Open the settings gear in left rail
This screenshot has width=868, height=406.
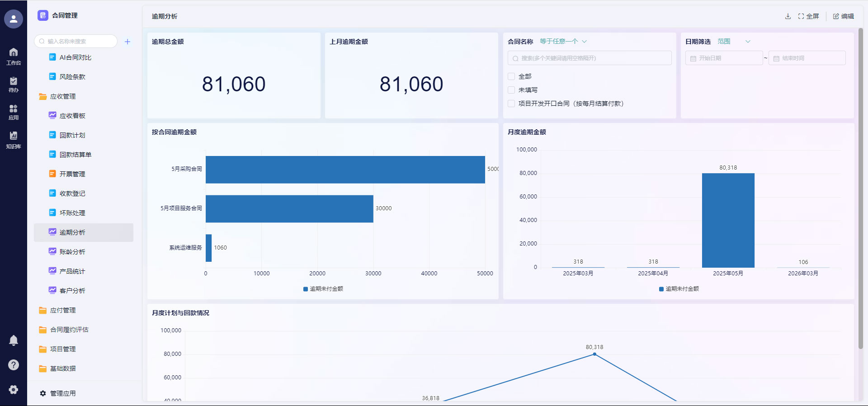pyautogui.click(x=14, y=389)
